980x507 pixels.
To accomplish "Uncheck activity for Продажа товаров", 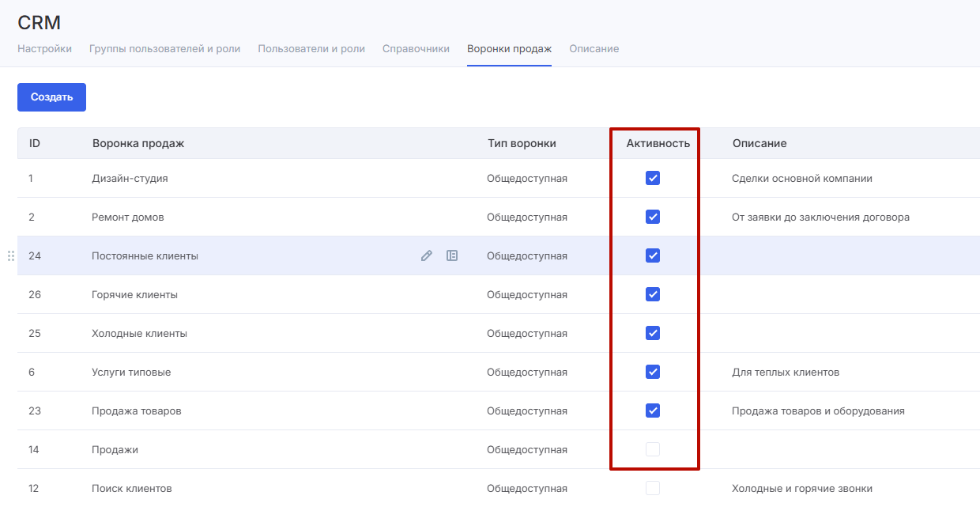I will coord(653,411).
